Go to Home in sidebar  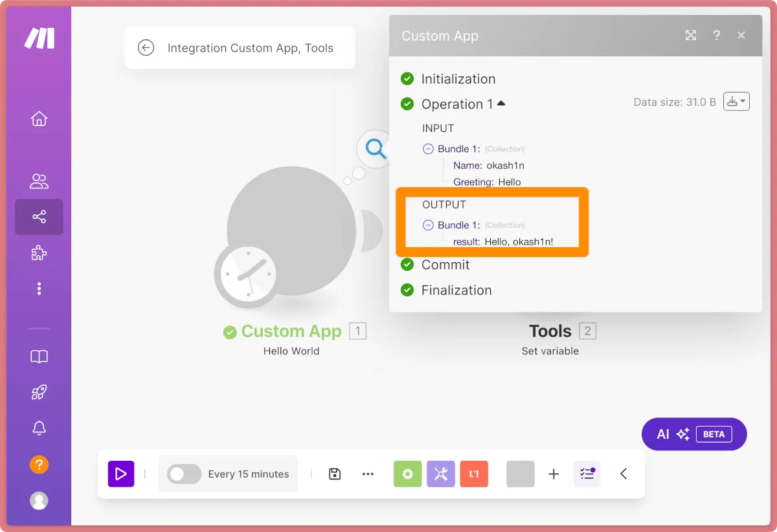[39, 119]
